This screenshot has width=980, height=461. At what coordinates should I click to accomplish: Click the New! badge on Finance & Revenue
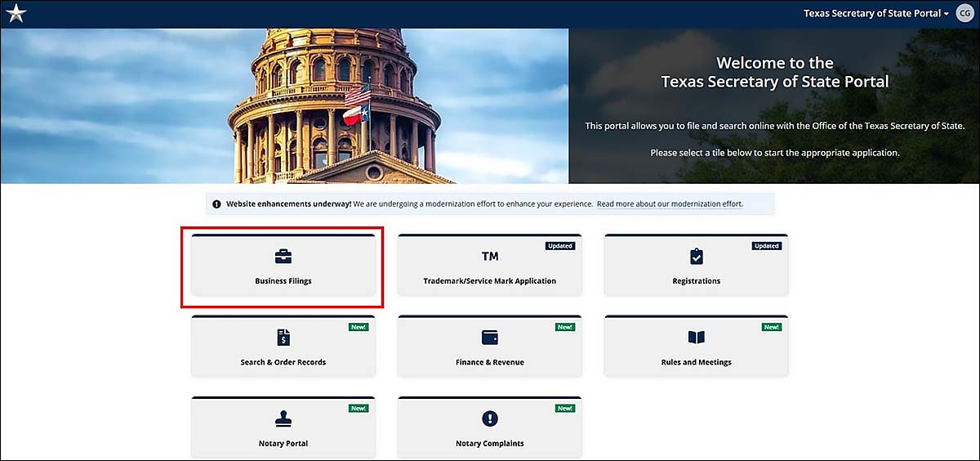[x=565, y=327]
